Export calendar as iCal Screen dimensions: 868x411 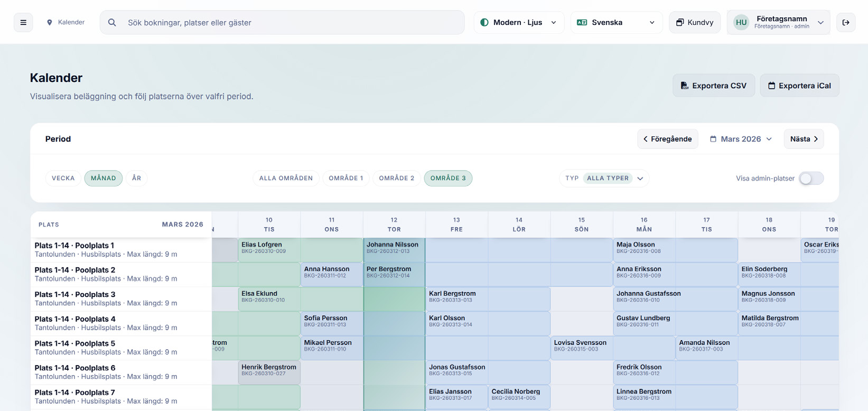[799, 86]
